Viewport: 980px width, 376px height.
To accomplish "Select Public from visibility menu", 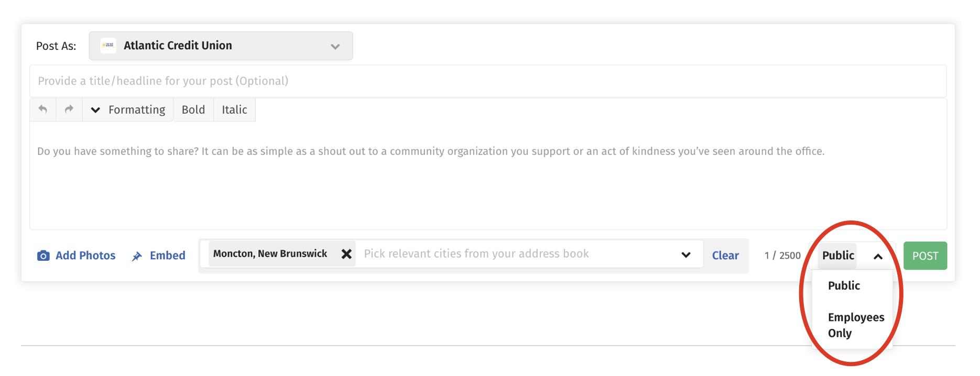I will point(844,286).
